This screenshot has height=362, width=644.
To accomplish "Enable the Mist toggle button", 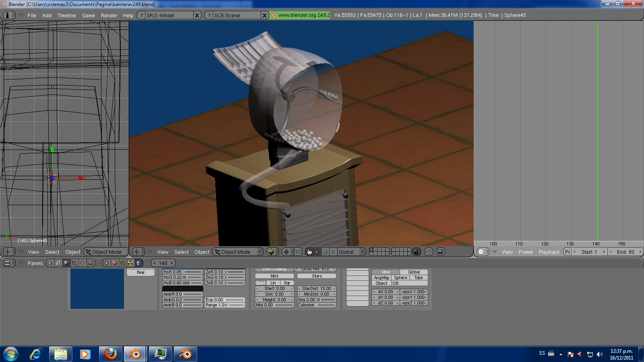I will click(275, 276).
